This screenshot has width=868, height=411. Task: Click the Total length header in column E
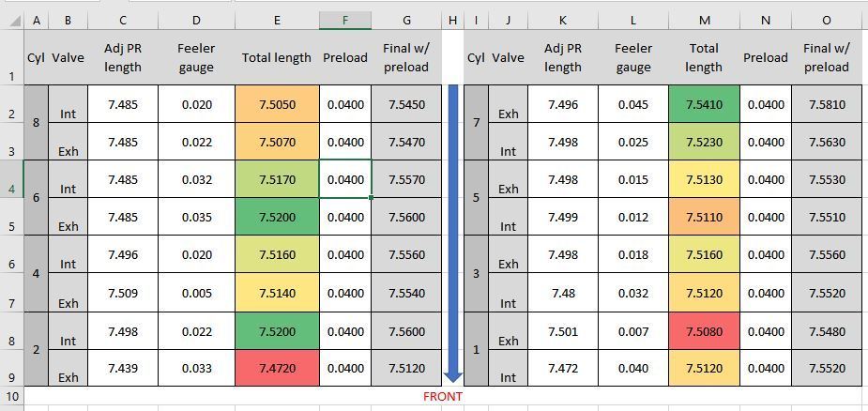[277, 57]
